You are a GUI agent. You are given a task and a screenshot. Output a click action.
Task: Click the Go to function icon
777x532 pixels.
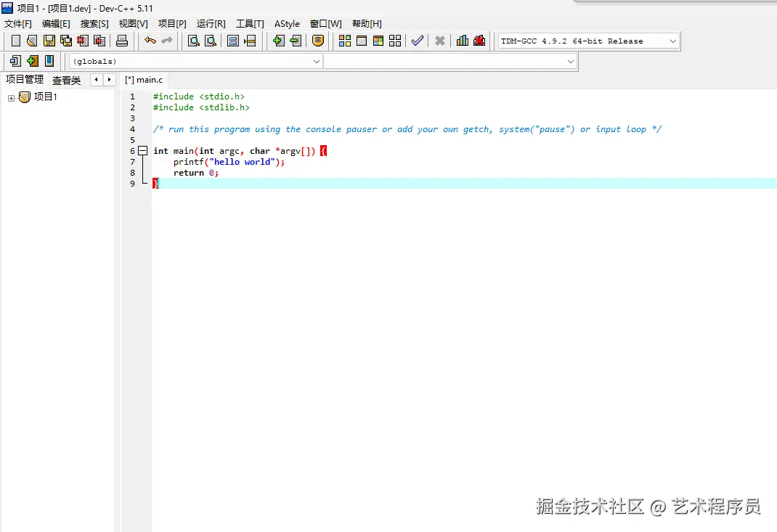[x=233, y=41]
